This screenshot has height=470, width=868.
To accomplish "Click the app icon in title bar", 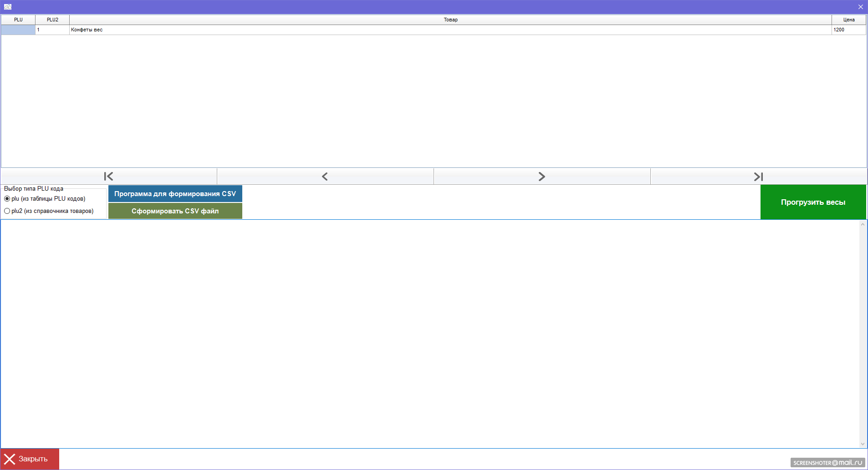I will coord(7,7).
